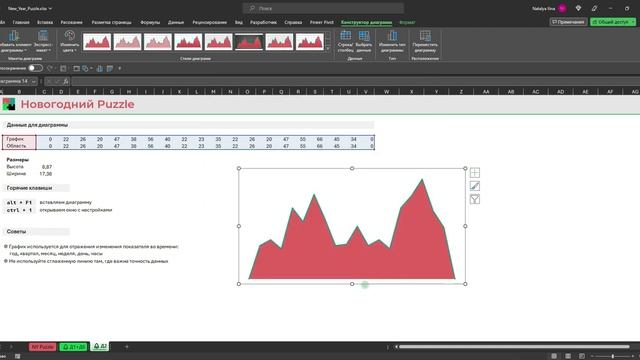
Task: Open the Формулы ribbon tab
Action: pos(150,22)
